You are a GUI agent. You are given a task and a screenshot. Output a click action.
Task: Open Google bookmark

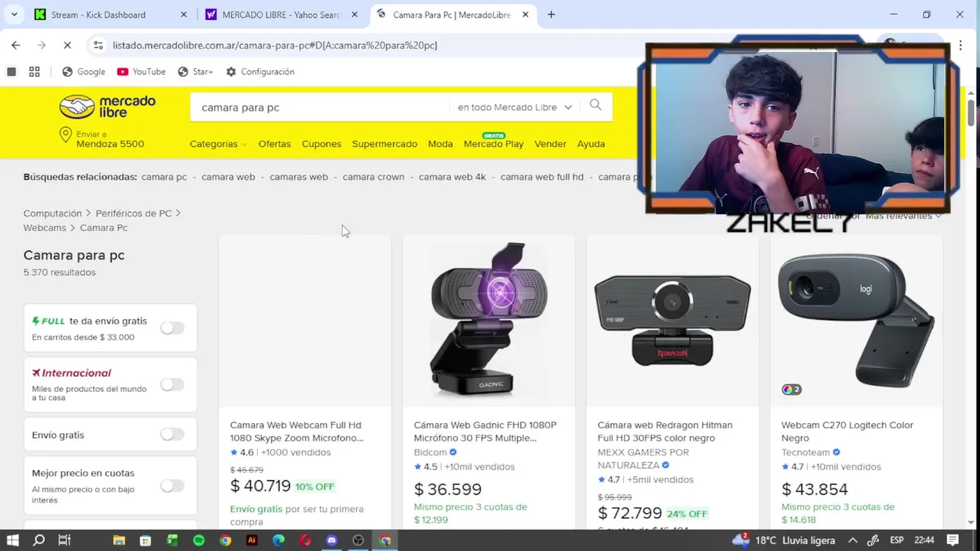pos(83,72)
